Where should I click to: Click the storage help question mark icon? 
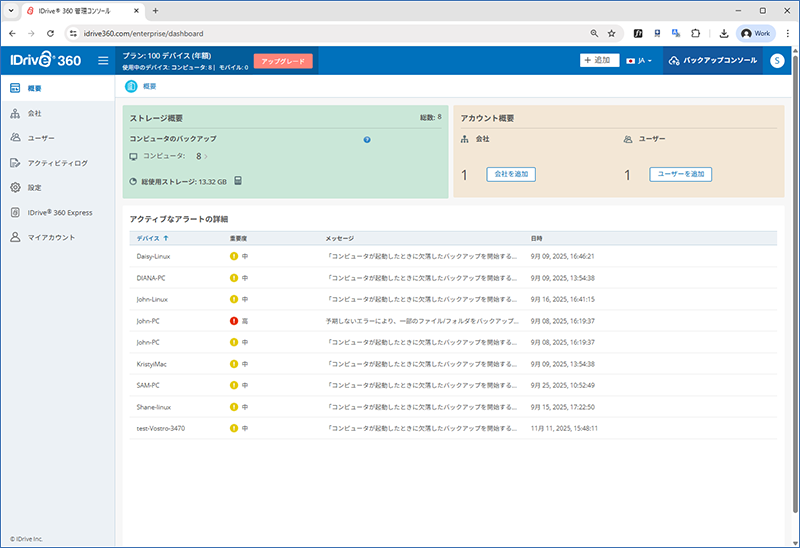click(x=368, y=140)
